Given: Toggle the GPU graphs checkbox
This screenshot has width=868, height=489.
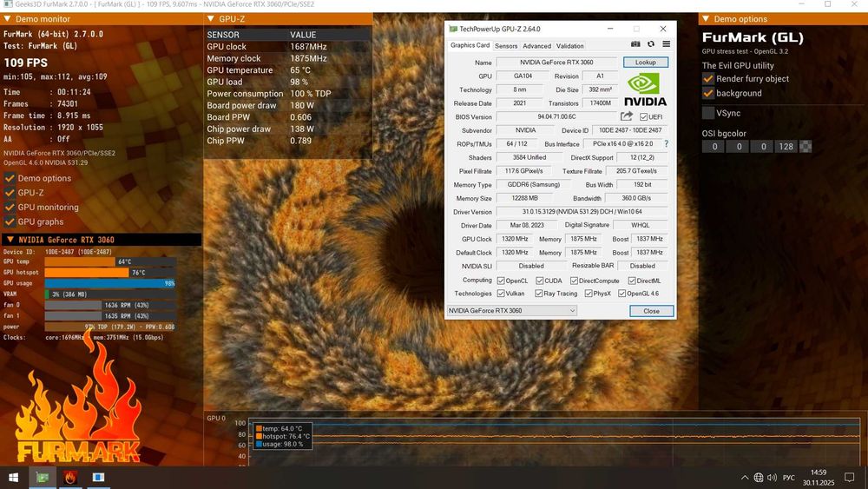Looking at the screenshot, I should click(x=10, y=221).
